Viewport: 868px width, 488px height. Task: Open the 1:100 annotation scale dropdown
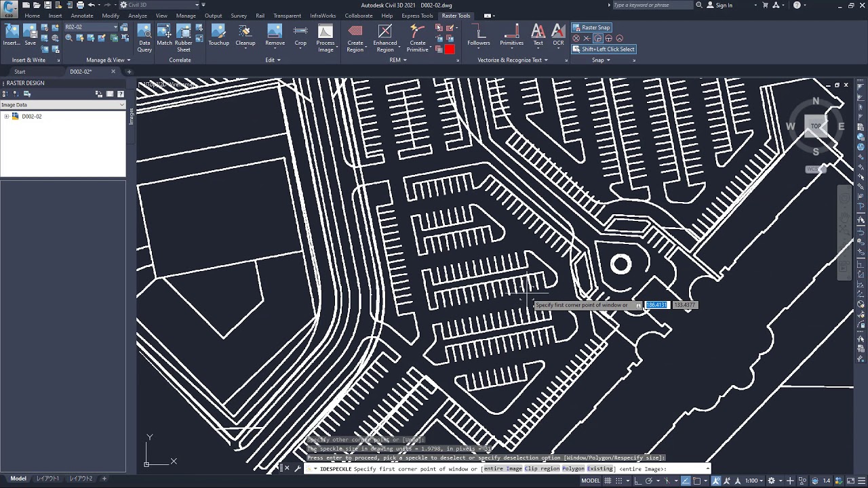tap(755, 481)
